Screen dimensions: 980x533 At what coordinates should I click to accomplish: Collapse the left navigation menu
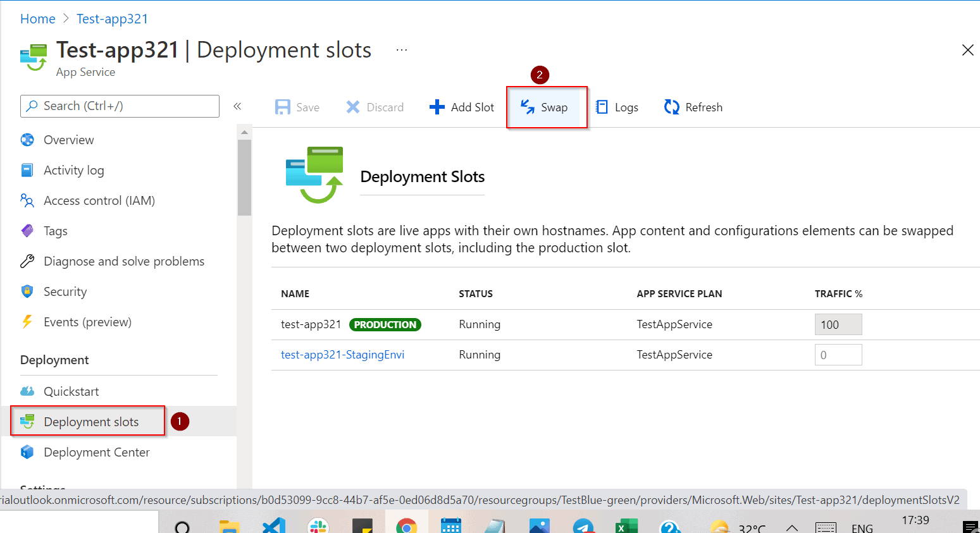[x=237, y=106]
